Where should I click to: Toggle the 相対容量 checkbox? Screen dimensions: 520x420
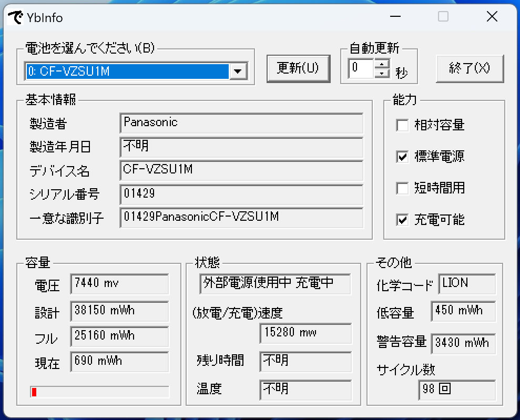coord(402,125)
